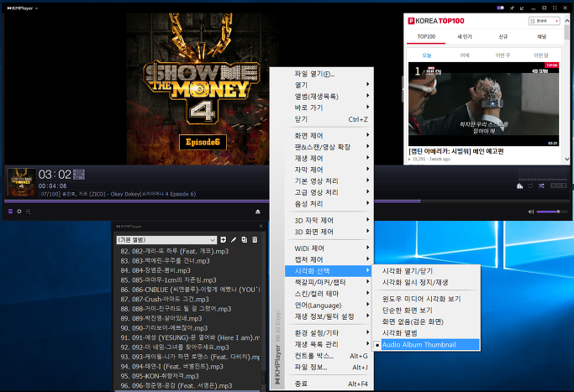Select track 094-태연-I (Feat. 버벌진트).mp3
Screen dimensions: 574x392
pyautogui.click(x=187, y=367)
